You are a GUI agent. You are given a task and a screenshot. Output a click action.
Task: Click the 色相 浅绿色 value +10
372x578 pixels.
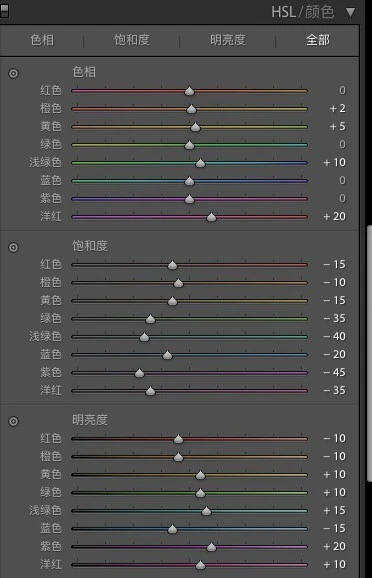pyautogui.click(x=334, y=162)
